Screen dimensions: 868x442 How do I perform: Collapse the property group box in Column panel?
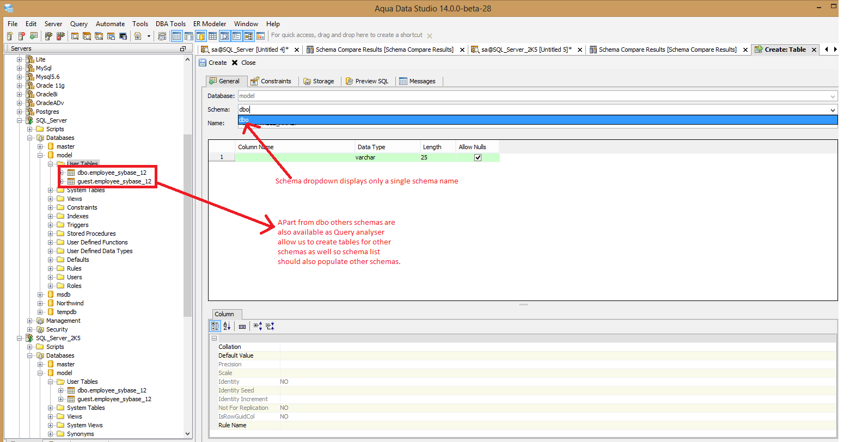215,338
